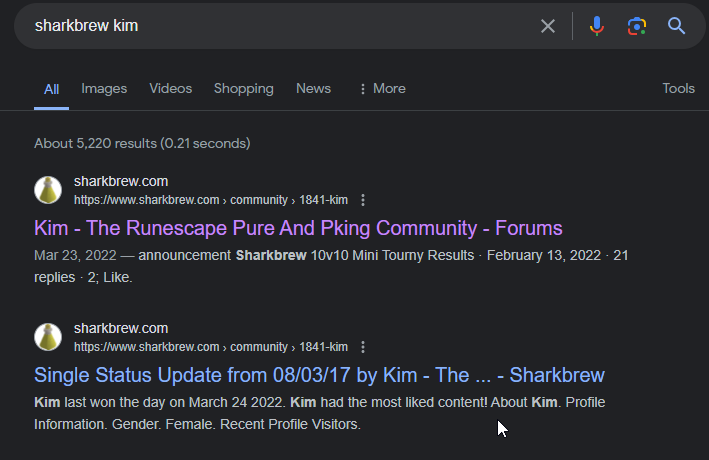Click snippet text 'Kim last won the day'

coord(99,403)
